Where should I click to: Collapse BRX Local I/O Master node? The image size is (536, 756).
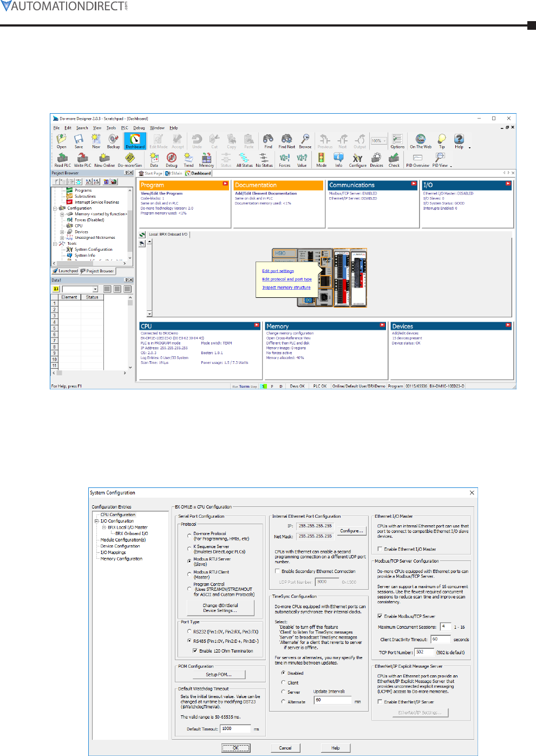pos(104,527)
